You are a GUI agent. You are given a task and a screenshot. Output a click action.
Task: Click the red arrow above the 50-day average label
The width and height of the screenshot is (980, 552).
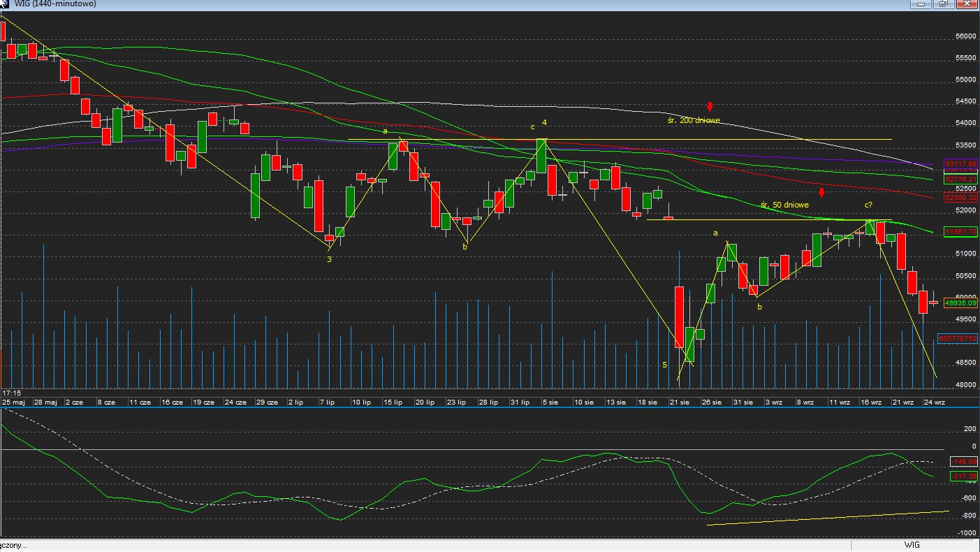point(822,192)
